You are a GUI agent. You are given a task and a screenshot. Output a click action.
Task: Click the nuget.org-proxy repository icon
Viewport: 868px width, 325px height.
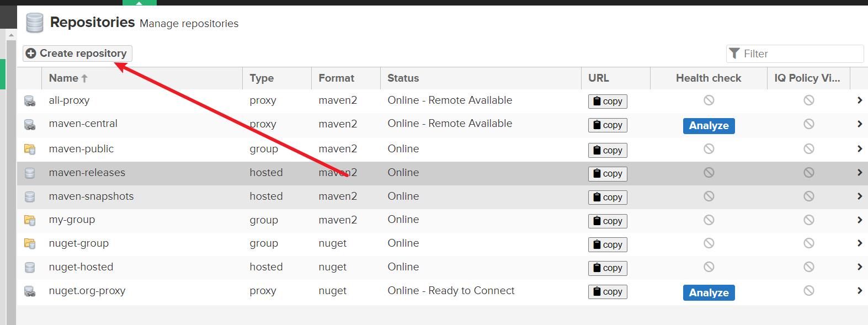(30, 291)
